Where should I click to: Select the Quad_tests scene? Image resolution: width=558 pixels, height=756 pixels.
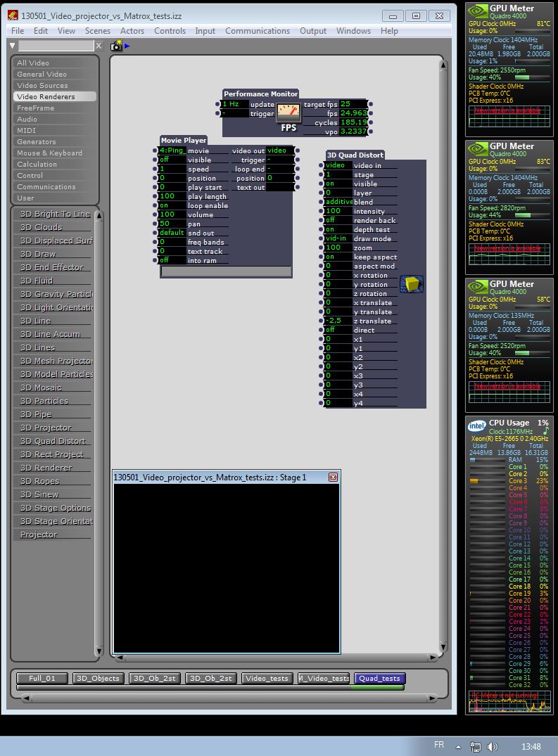379,679
